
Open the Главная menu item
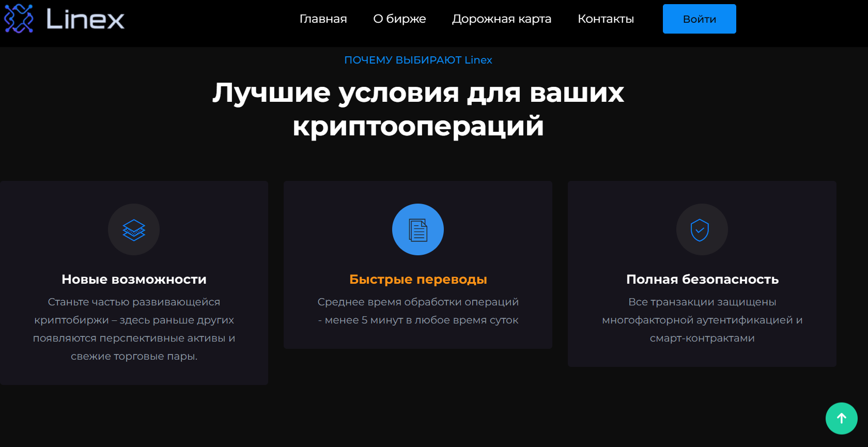[x=323, y=19]
